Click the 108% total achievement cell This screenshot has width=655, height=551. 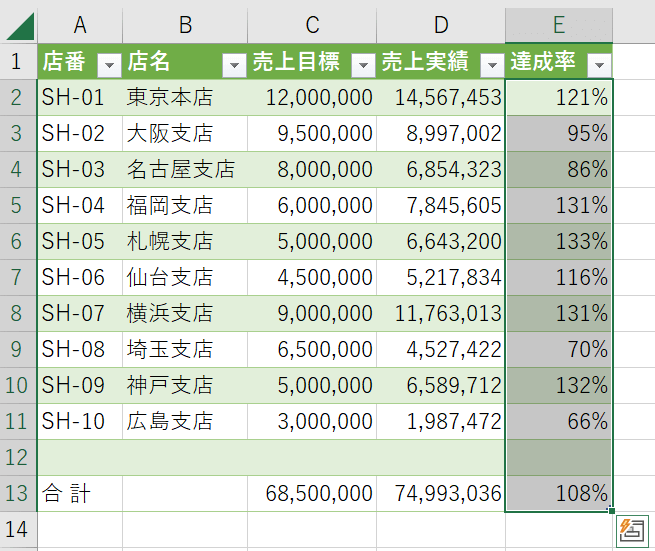point(558,493)
